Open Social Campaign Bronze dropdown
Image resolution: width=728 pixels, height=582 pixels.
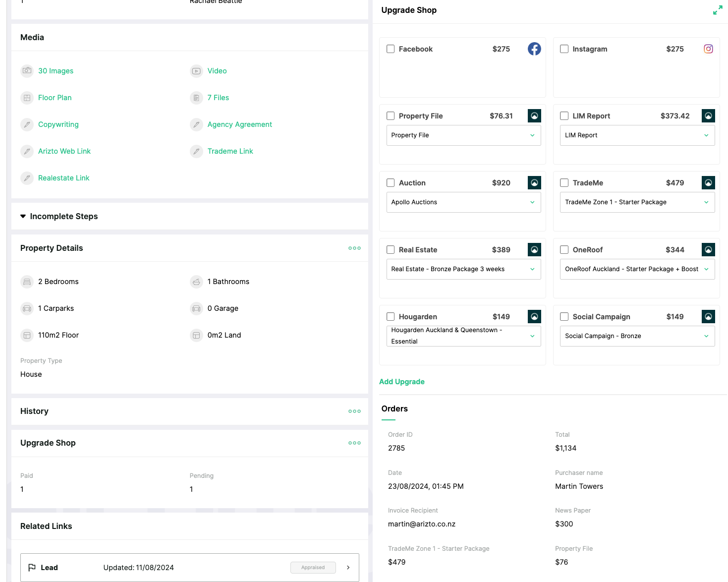tap(637, 336)
